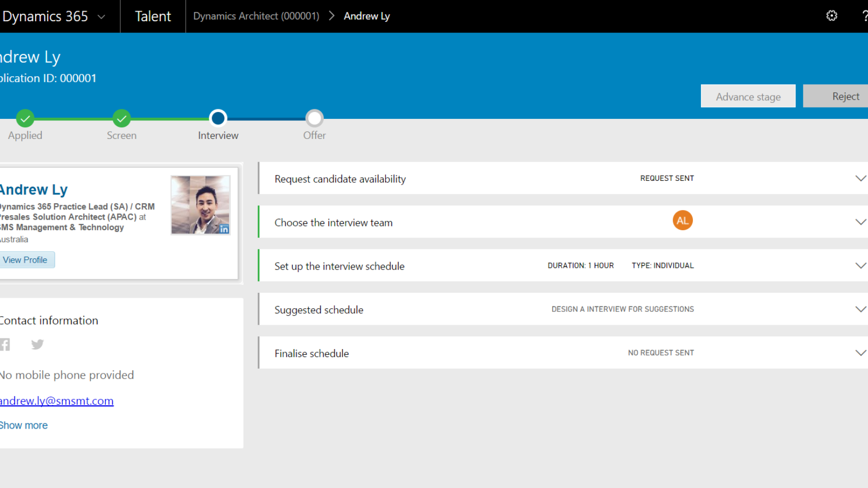Expand Request candidate availability section
Screen dimensions: 868x488
tap(860, 178)
